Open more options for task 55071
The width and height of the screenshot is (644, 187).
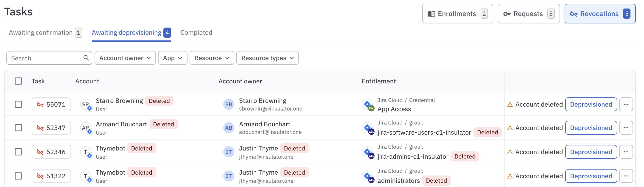(626, 104)
